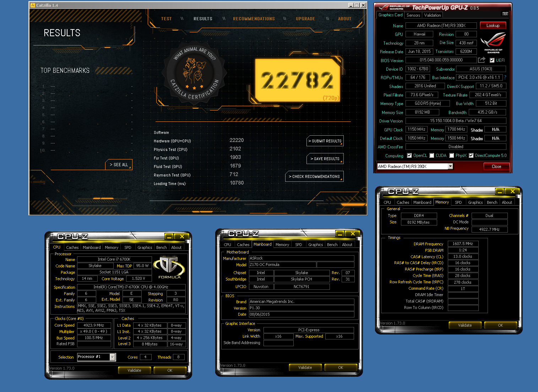Screen dimensions: 538x392
Task: Toggle the PhysX checkbox
Action: point(451,156)
